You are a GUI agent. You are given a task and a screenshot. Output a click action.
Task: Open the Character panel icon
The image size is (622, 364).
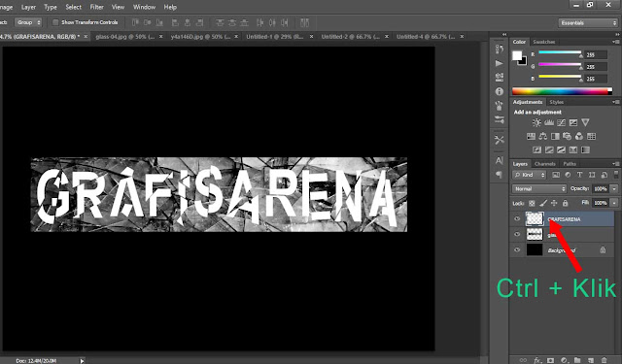499,161
